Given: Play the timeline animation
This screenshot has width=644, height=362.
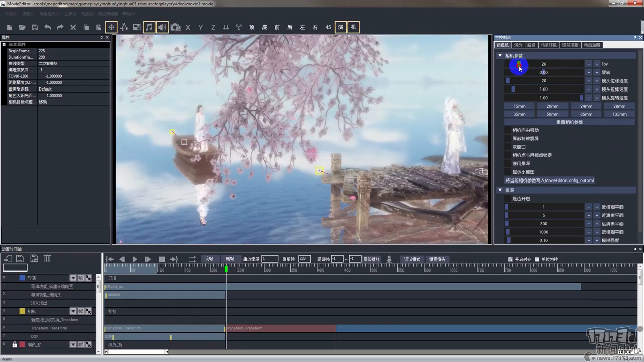Looking at the screenshot, I should (x=135, y=259).
